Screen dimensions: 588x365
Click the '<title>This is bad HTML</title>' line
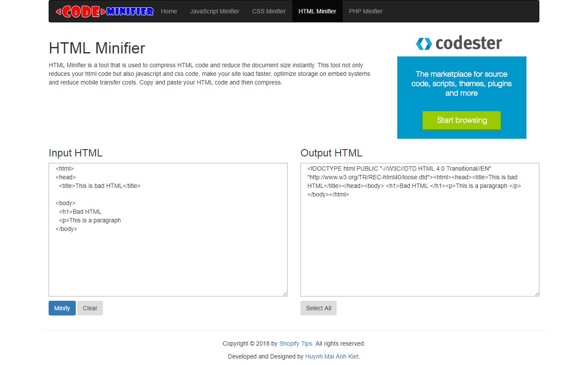(100, 186)
